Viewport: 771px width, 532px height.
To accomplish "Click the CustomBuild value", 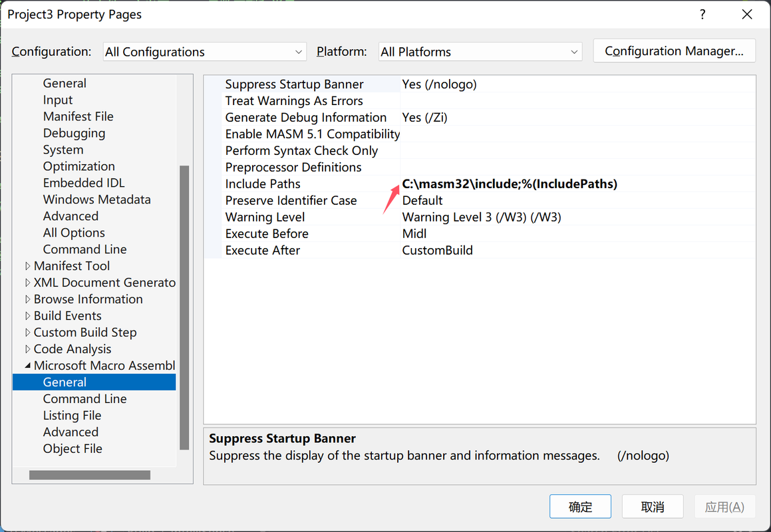I will [437, 250].
